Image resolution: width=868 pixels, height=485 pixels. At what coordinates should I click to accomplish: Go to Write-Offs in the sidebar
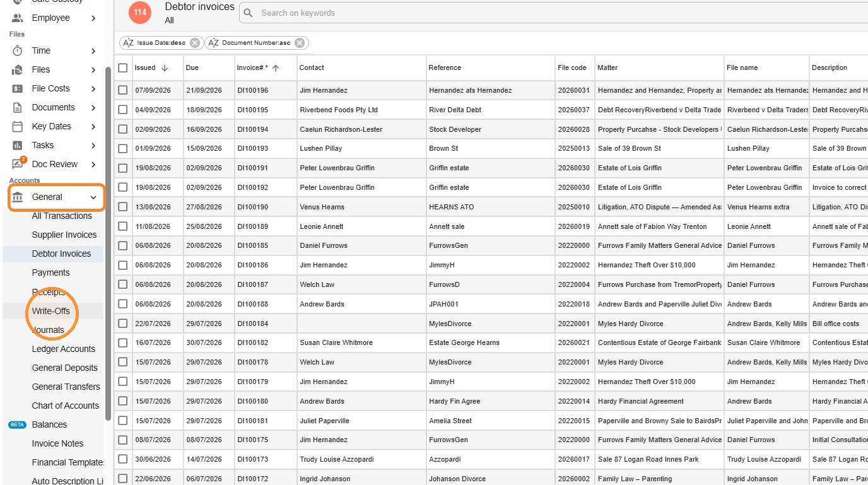[51, 311]
